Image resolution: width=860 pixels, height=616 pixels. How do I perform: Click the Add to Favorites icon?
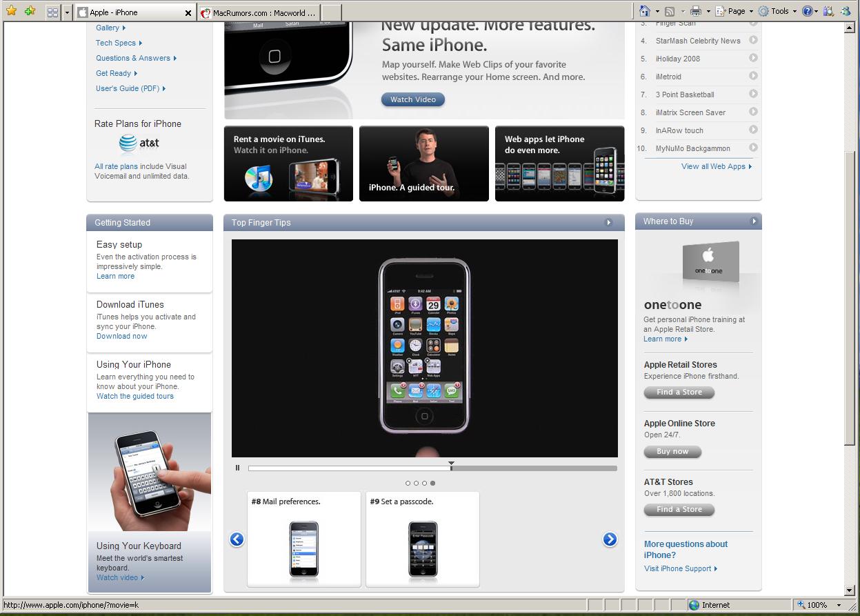pos(29,11)
